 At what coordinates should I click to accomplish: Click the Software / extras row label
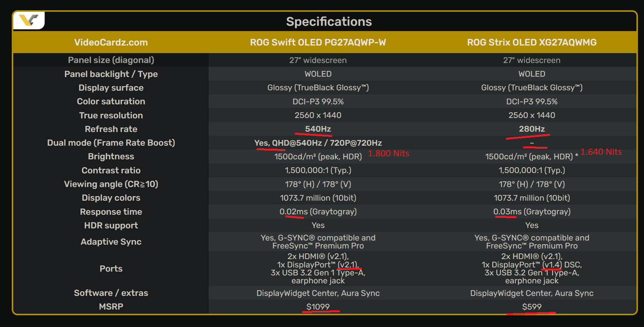click(x=111, y=293)
